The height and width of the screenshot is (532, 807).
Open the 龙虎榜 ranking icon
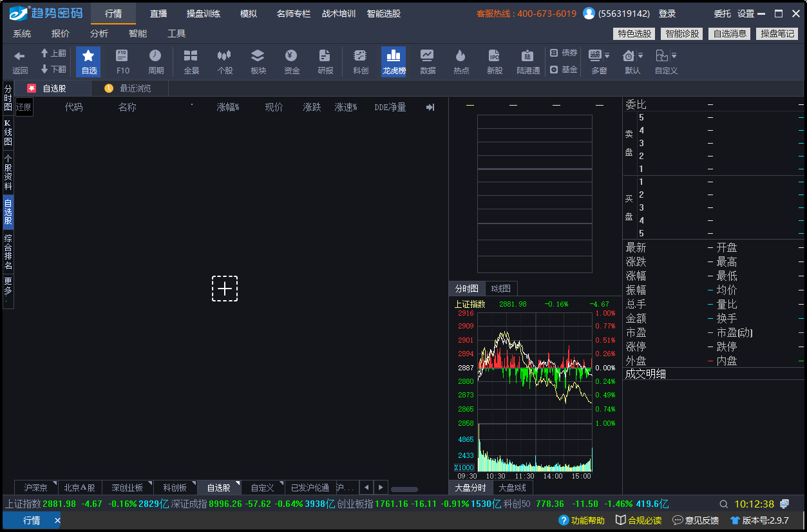394,55
